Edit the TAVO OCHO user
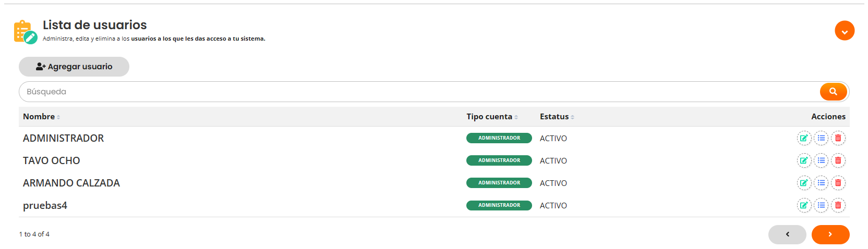This screenshot has height=249, width=868. (x=804, y=160)
